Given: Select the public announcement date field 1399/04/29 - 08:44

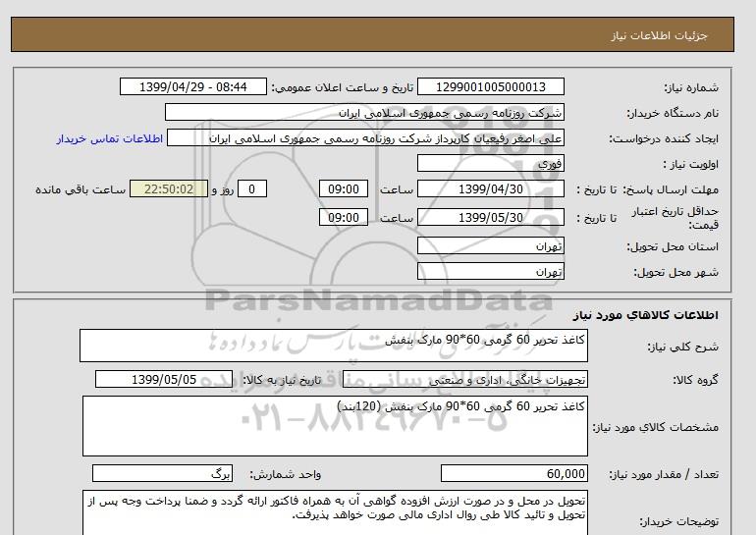Looking at the screenshot, I should 192,86.
